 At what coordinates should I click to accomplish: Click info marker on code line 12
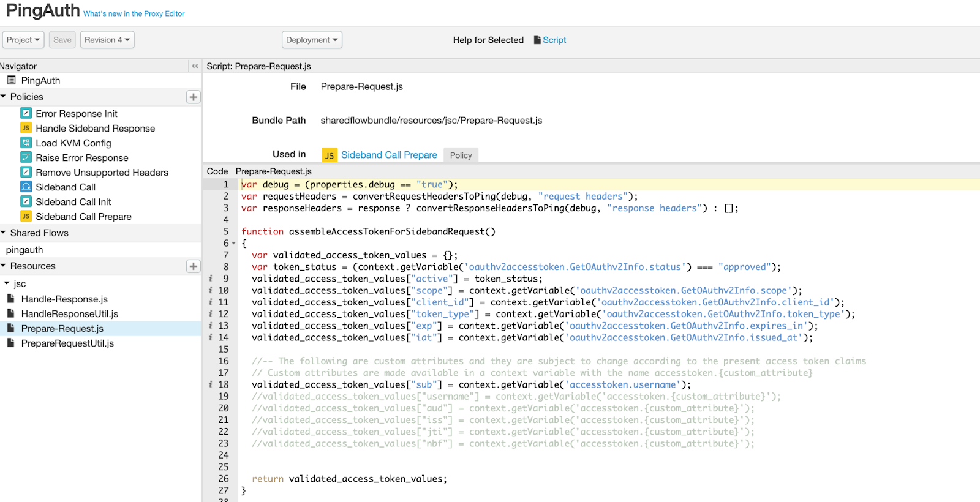tap(210, 314)
